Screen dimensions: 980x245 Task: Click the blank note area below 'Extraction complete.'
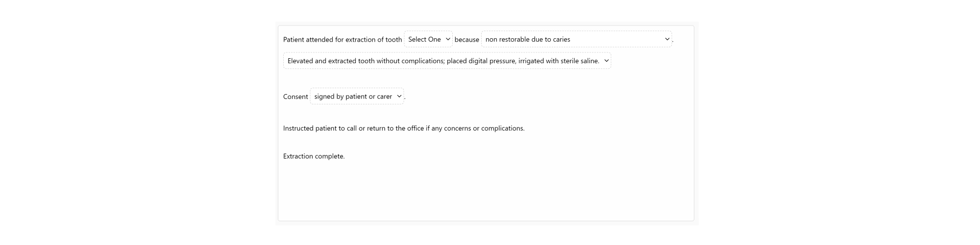[x=485, y=191]
